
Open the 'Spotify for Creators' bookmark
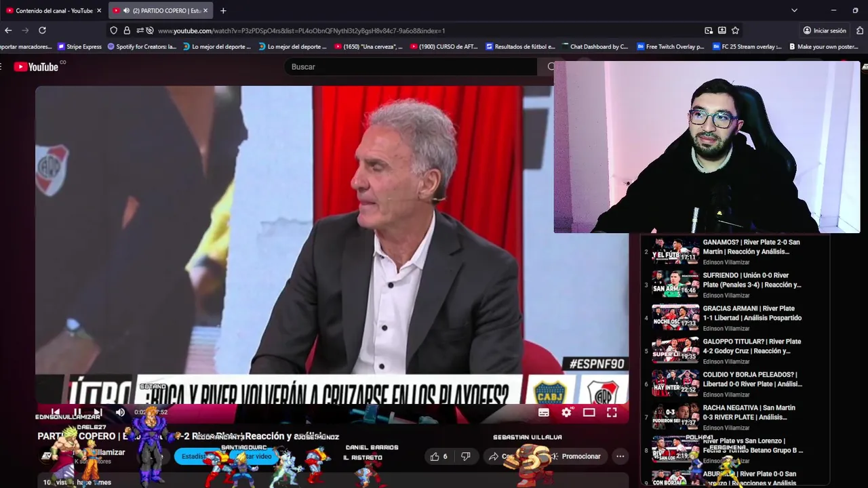point(142,47)
